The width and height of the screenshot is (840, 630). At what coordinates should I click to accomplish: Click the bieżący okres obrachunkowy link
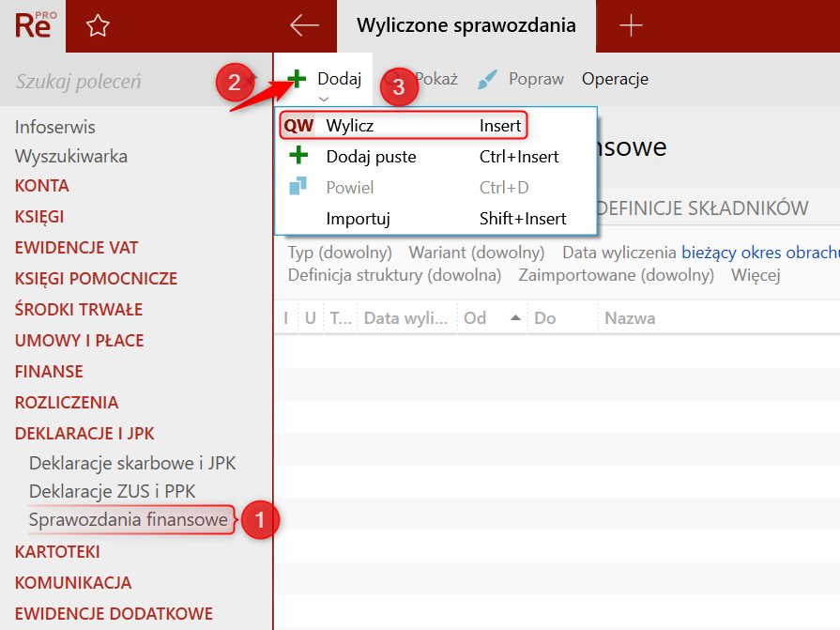760,253
